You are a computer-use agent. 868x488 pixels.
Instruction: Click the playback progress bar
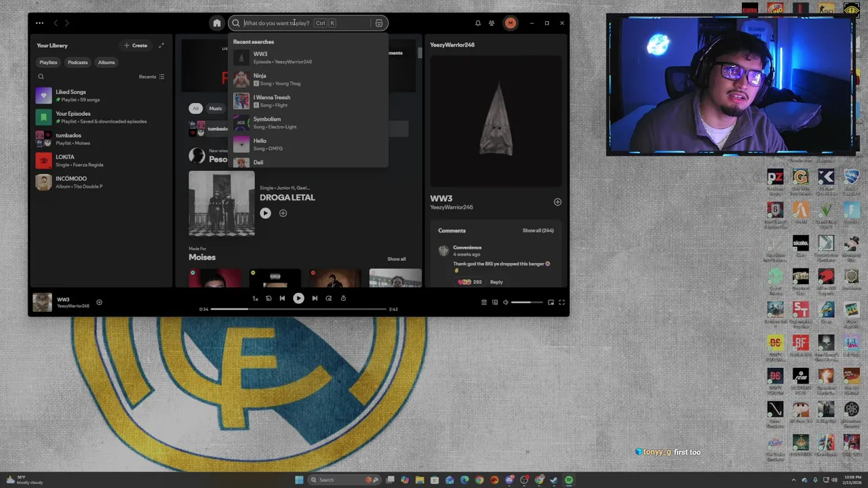pos(298,309)
